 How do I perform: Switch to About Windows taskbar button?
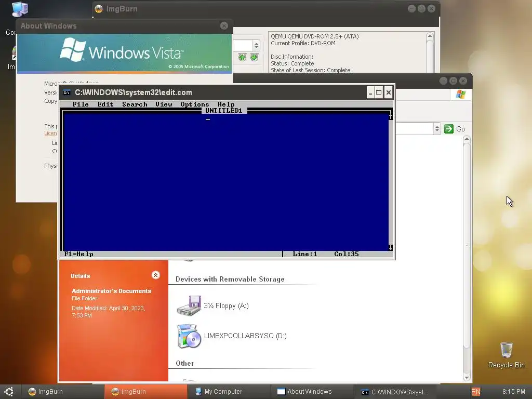click(x=312, y=392)
